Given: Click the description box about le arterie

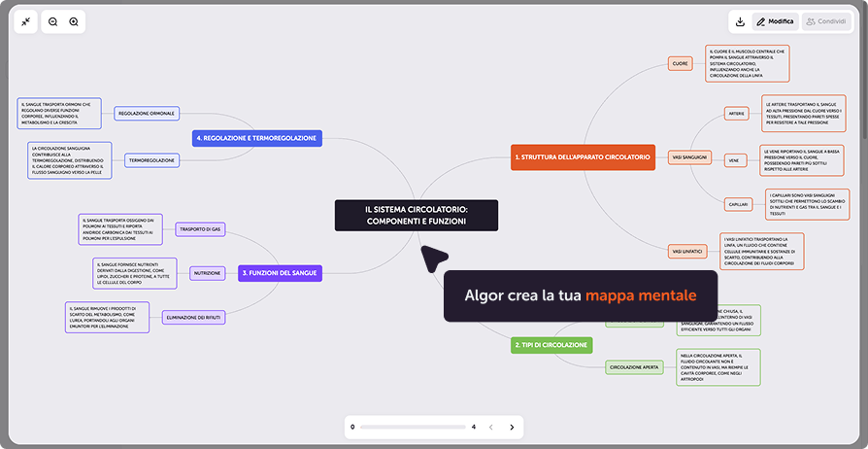Looking at the screenshot, I should 804,113.
